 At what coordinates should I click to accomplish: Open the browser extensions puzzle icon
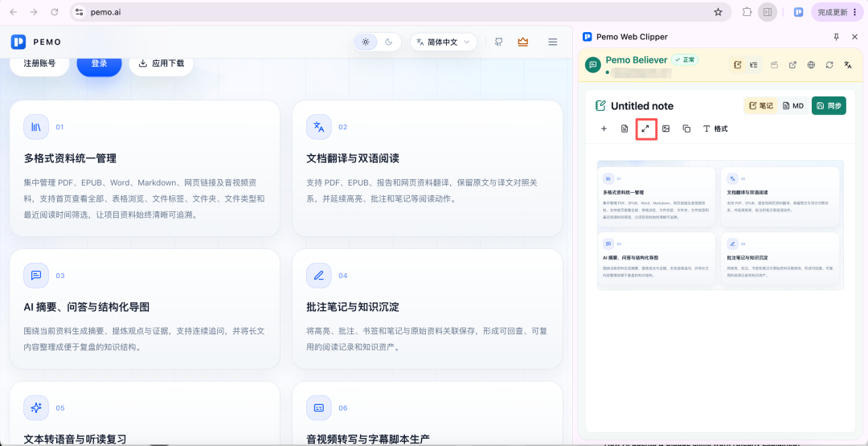coord(747,11)
